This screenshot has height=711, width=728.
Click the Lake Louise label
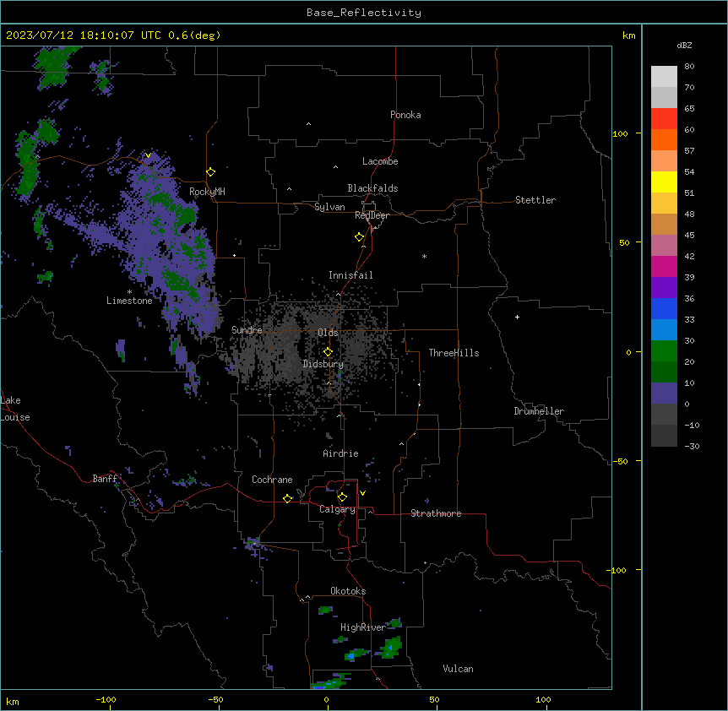point(15,409)
